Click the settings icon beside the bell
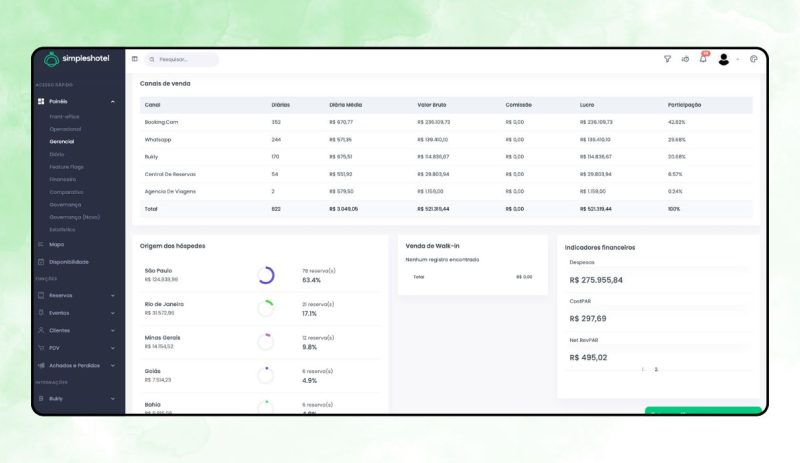 click(x=685, y=59)
